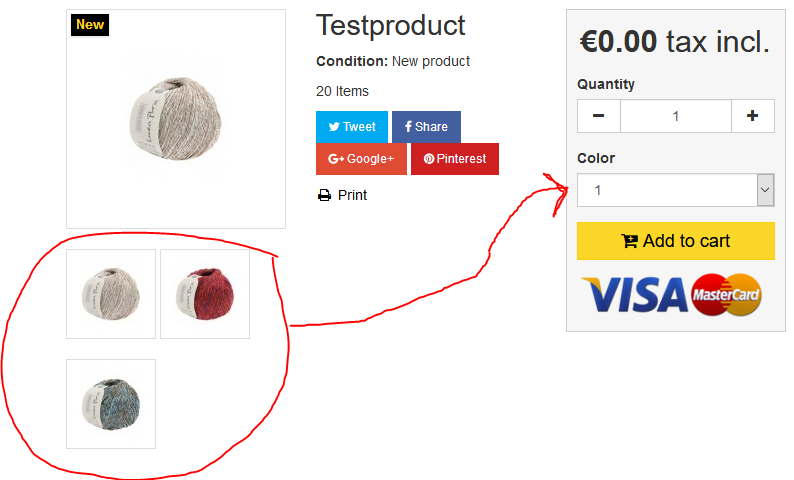
Task: Click the printer icon beside Print
Action: point(324,195)
